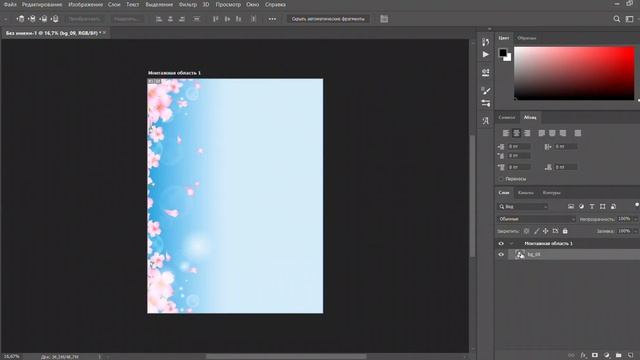The image size is (640, 360).
Task: Click the opacity 100% field
Action: pyautogui.click(x=624, y=219)
